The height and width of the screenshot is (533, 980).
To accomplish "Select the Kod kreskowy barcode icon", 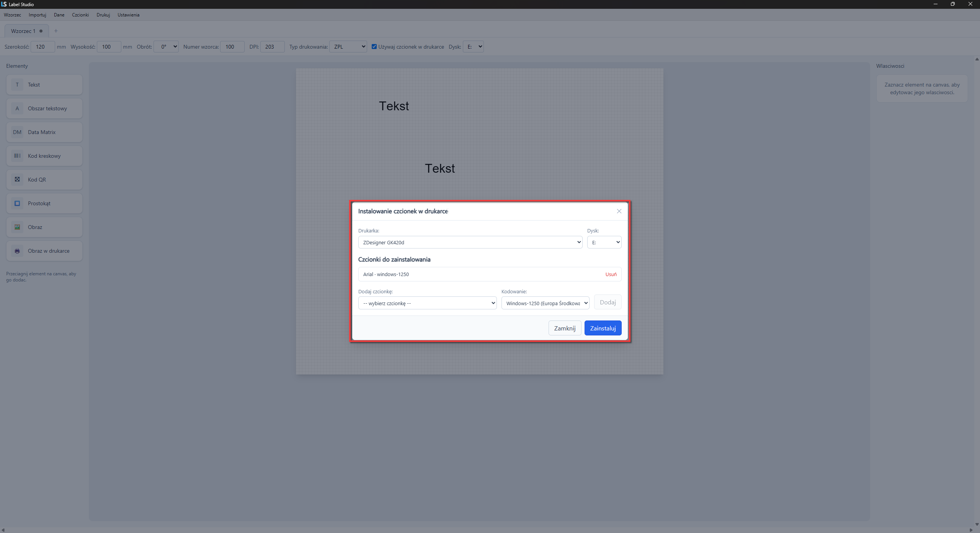I will [17, 156].
